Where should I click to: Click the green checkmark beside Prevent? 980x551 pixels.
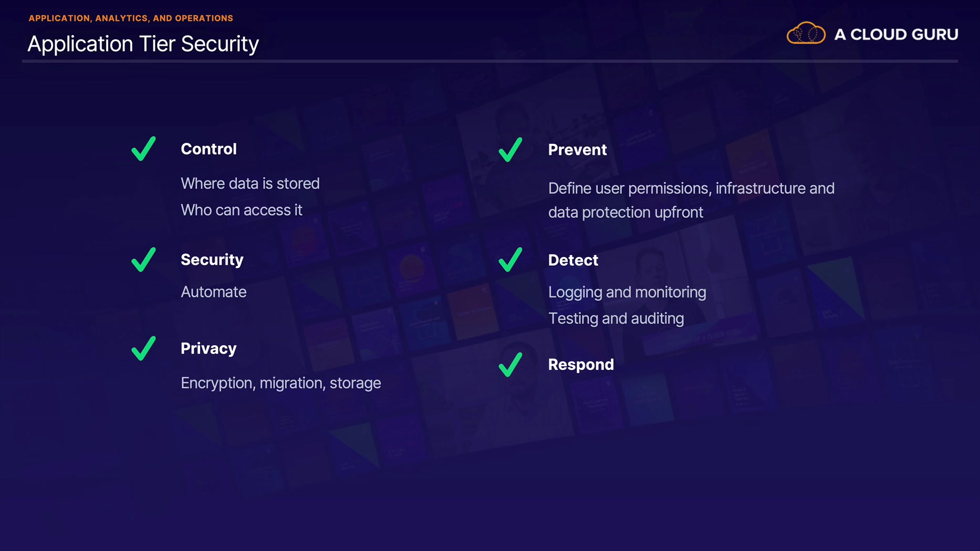[x=510, y=150]
